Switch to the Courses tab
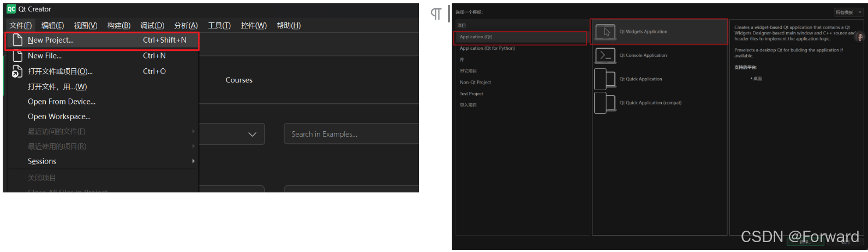This screenshot has width=868, height=252. pos(239,80)
